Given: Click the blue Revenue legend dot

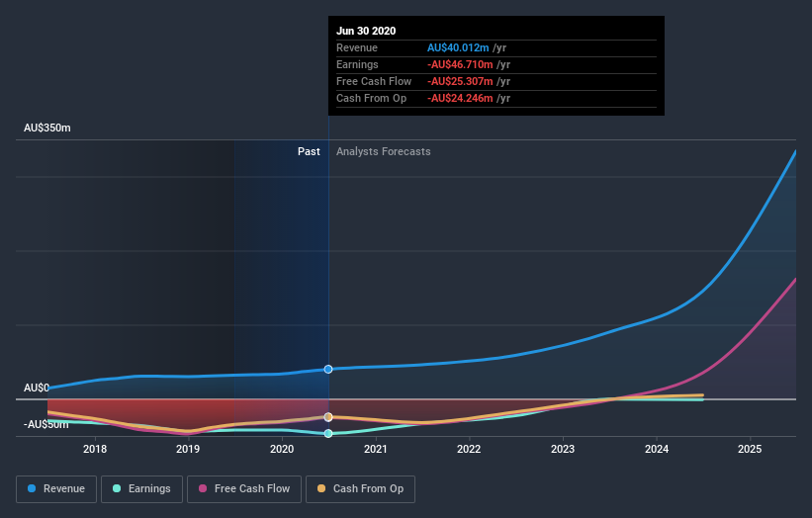Looking at the screenshot, I should tap(32, 488).
